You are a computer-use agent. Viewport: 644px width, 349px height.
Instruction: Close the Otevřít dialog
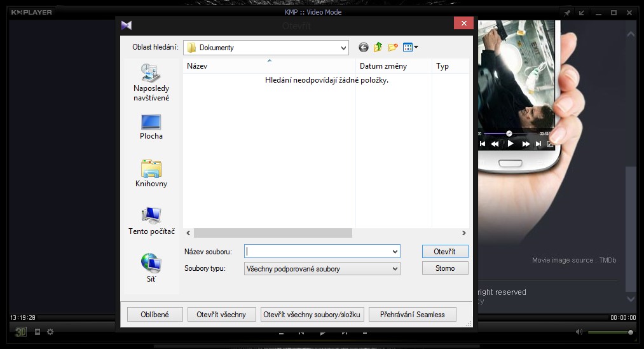point(463,24)
